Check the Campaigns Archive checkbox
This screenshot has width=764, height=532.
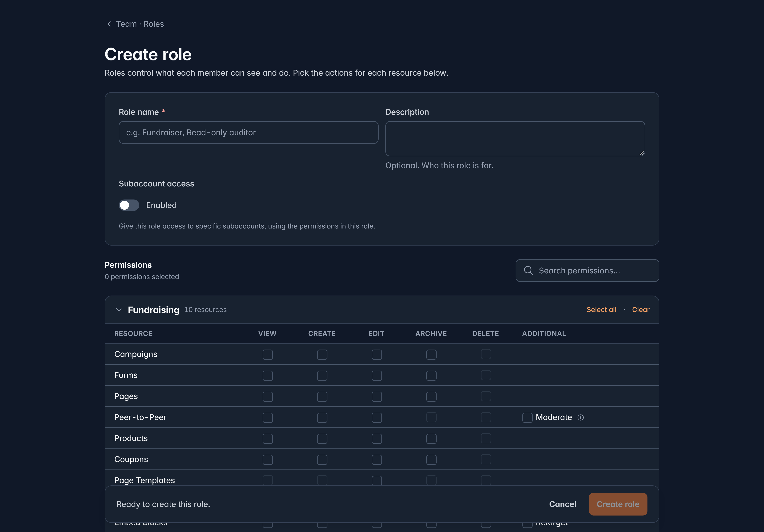tap(431, 355)
